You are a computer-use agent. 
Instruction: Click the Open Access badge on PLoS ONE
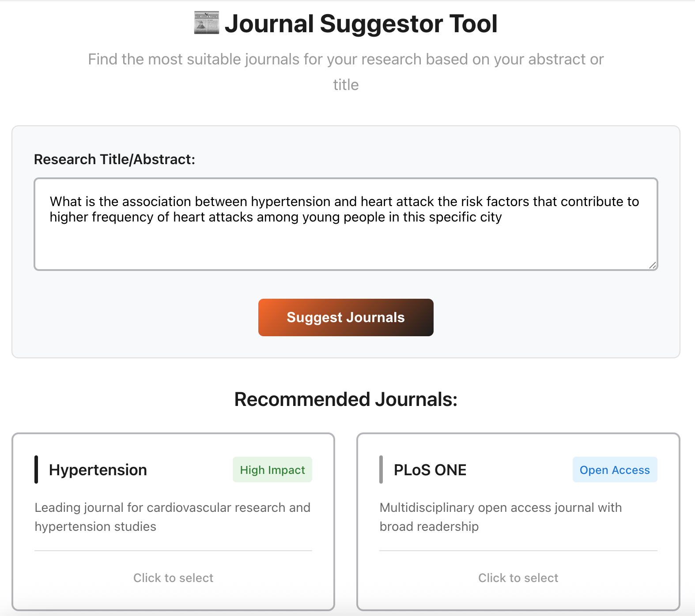pyautogui.click(x=615, y=470)
